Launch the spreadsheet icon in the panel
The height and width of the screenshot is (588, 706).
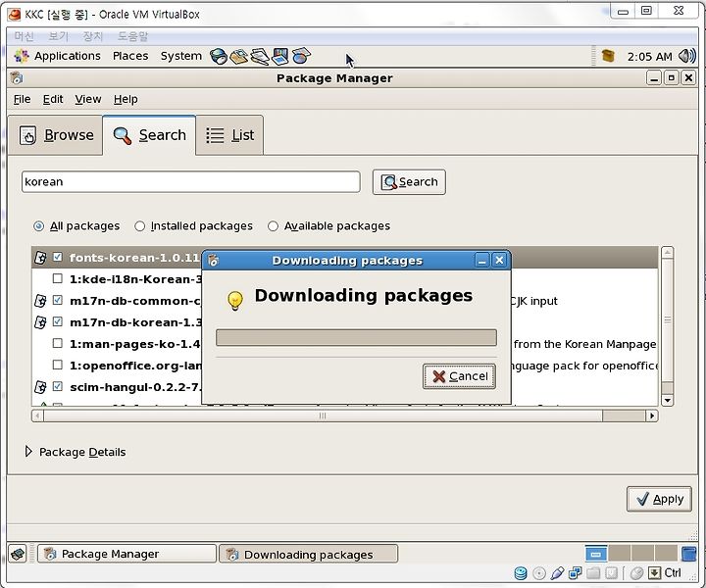[301, 56]
